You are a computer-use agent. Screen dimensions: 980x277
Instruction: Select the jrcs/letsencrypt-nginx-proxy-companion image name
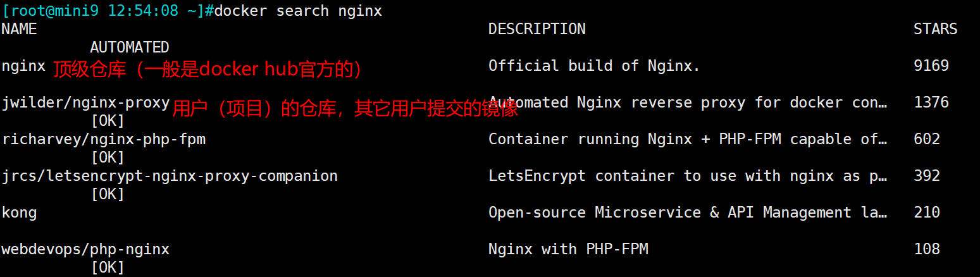(x=170, y=176)
